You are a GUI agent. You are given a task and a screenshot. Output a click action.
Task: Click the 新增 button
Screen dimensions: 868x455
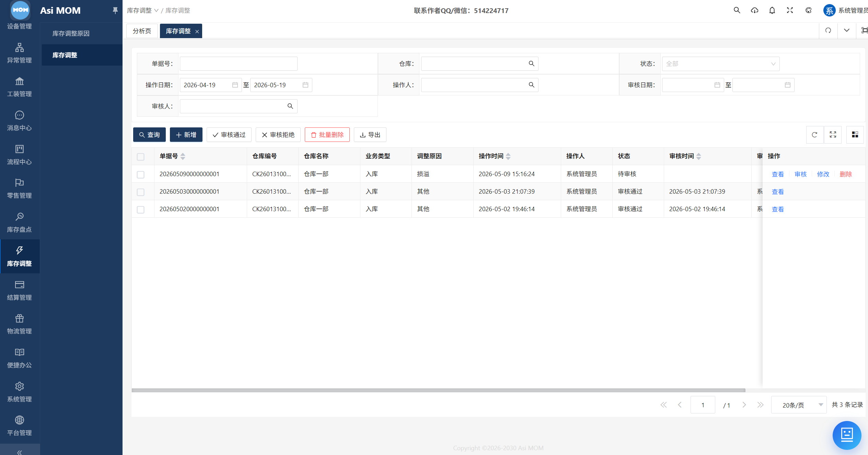pyautogui.click(x=186, y=135)
